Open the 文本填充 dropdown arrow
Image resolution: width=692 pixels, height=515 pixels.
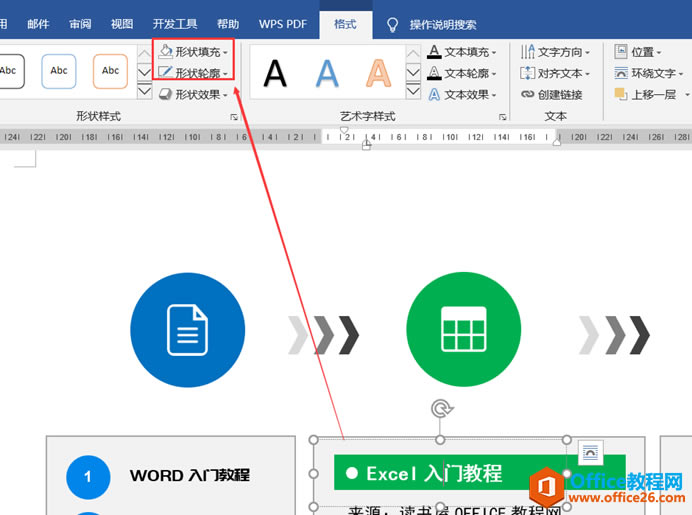(x=494, y=53)
